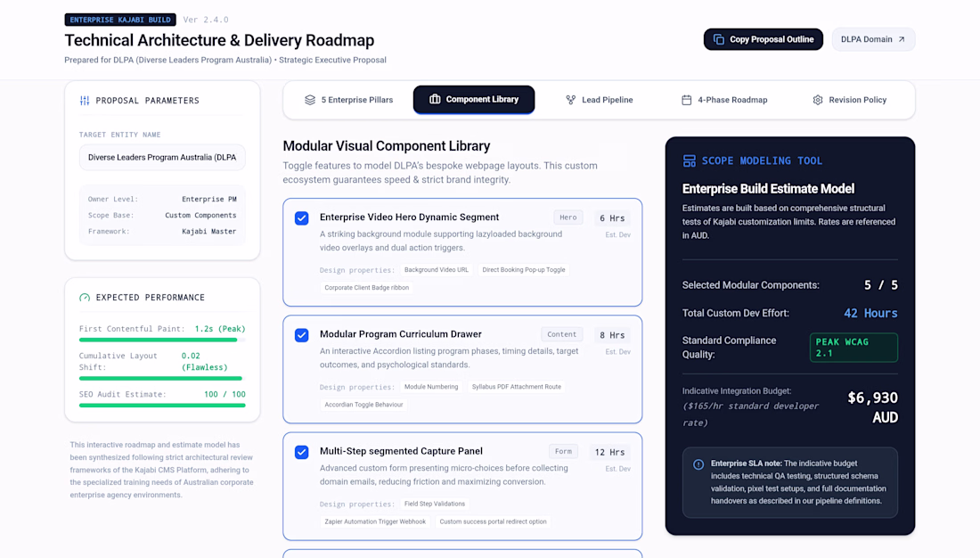Click the Custom Components scope base value
Screen dimensions: 980x558
[200, 215]
